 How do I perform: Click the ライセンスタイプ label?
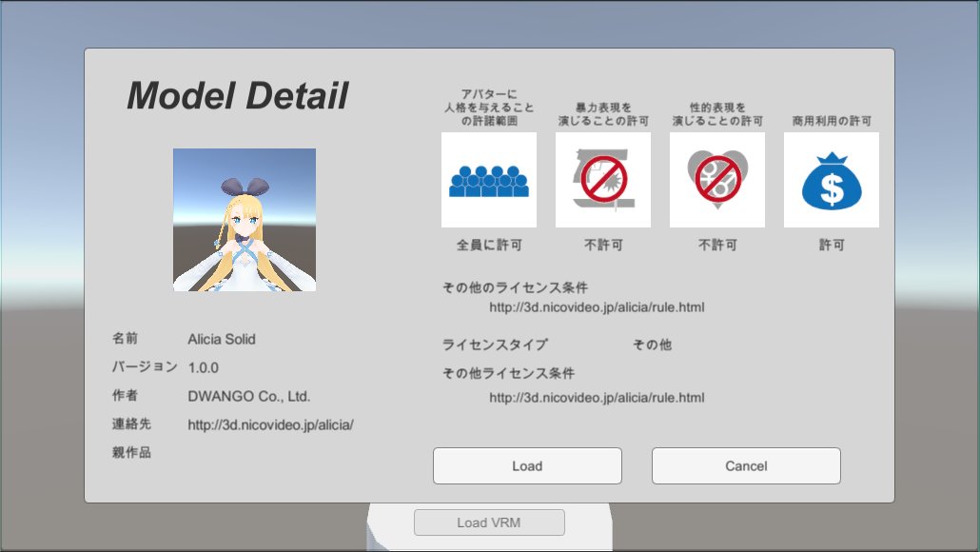(495, 345)
